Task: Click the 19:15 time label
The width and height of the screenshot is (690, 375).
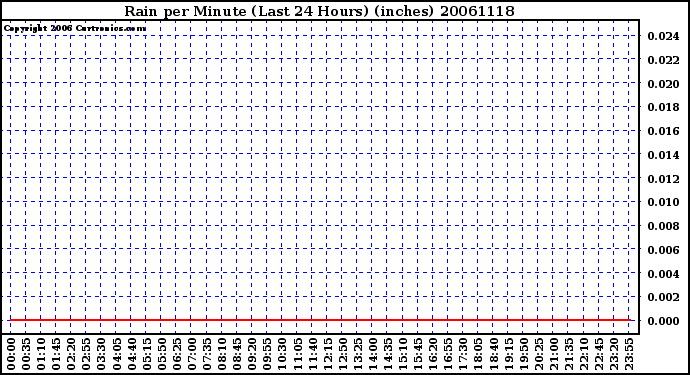Action: click(508, 354)
